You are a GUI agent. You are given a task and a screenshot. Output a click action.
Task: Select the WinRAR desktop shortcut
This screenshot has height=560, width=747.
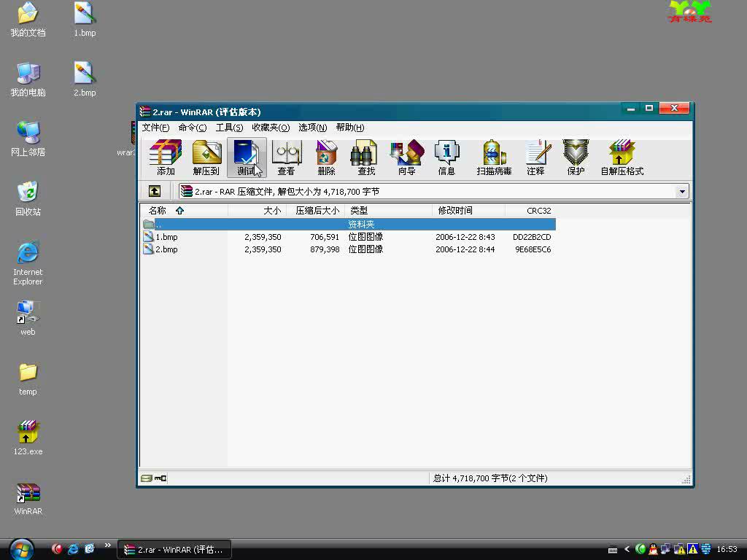[28, 499]
